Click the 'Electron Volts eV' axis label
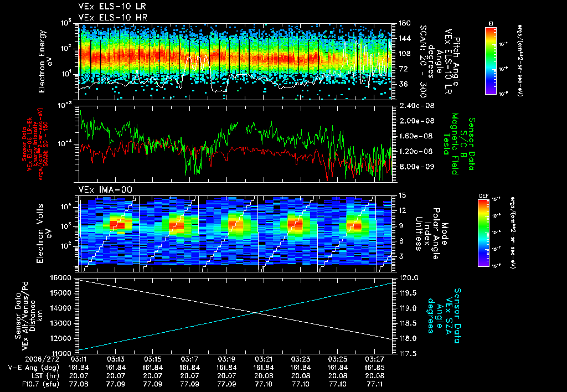The height and width of the screenshot is (392, 567). pos(44,234)
